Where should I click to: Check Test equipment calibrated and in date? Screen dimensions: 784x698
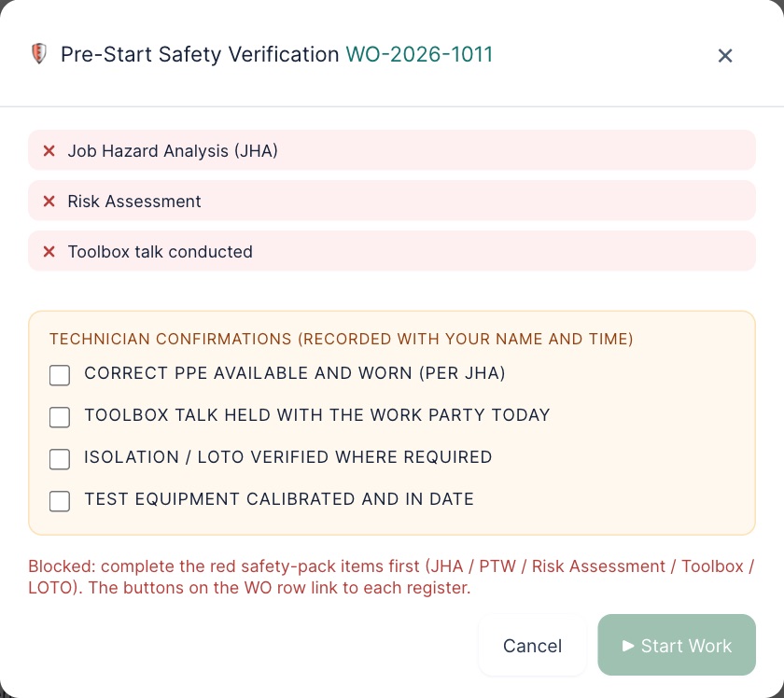click(60, 501)
